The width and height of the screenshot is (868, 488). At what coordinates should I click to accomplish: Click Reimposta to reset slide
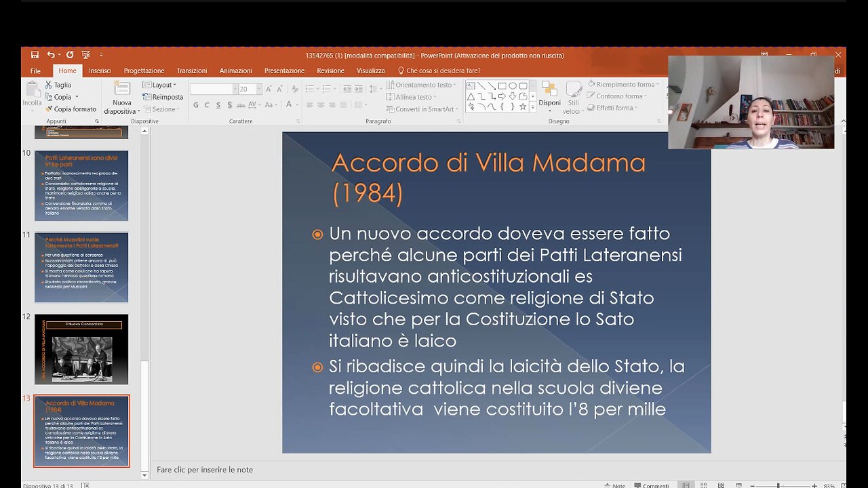[x=163, y=97]
